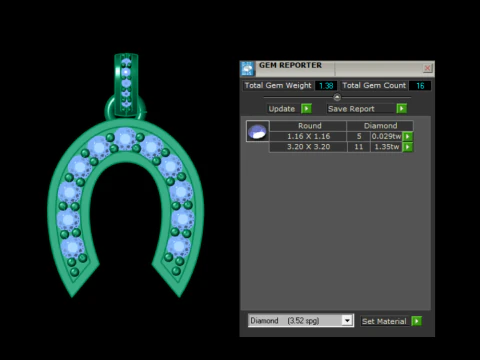This screenshot has width=480, height=360.
Task: Click the count cell showing 11
Action: (359, 147)
